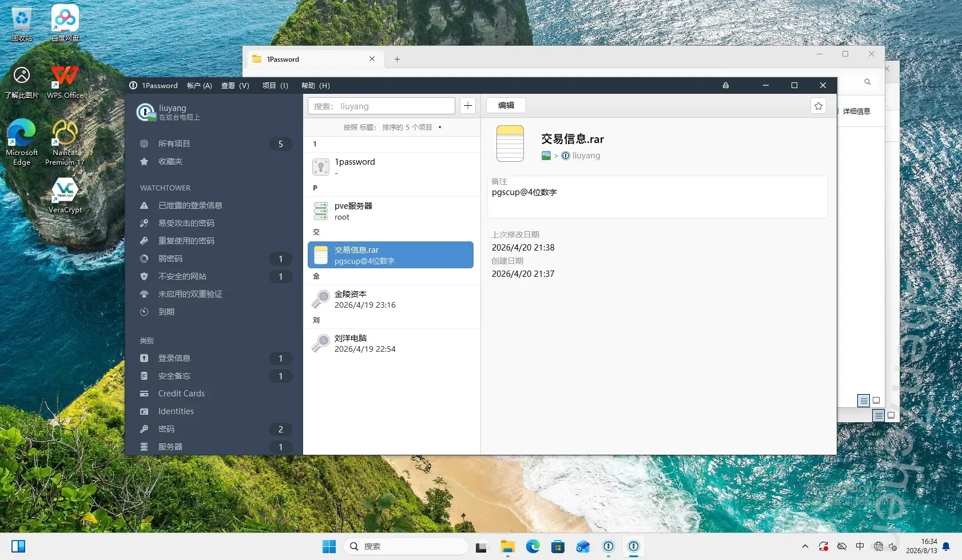Viewport: 962px width, 560px height.
Task: Open 已泄露的登录信息 Watchtower list
Action: [x=214, y=205]
